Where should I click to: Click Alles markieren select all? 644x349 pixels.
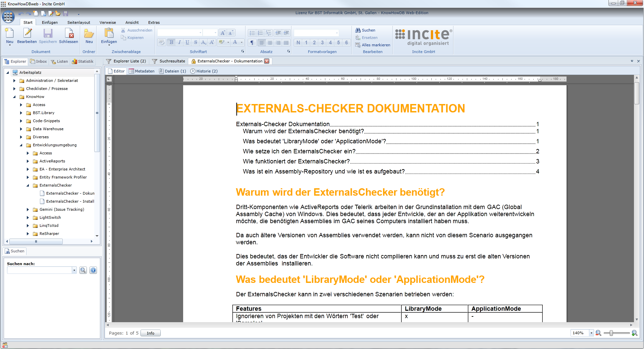[x=373, y=45]
